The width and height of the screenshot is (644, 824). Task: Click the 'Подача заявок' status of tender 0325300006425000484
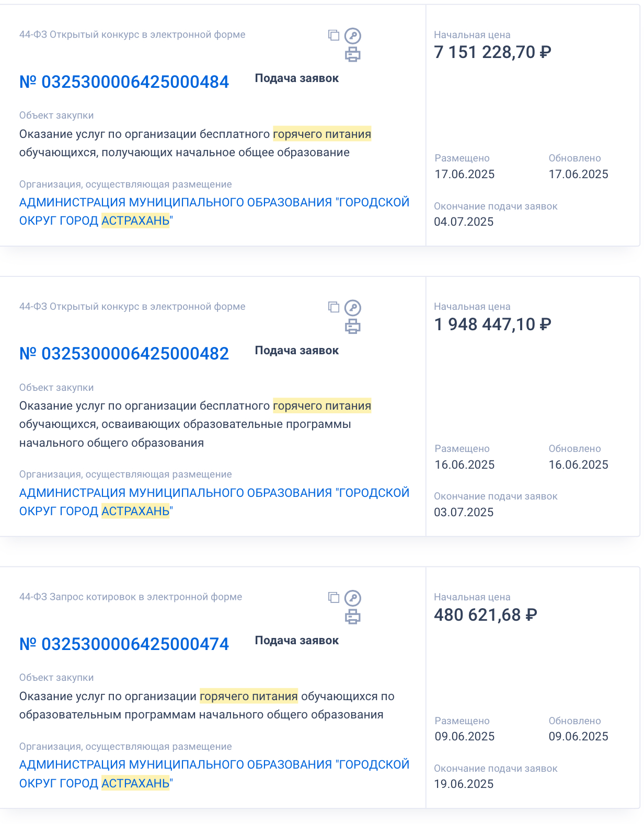[x=297, y=78]
